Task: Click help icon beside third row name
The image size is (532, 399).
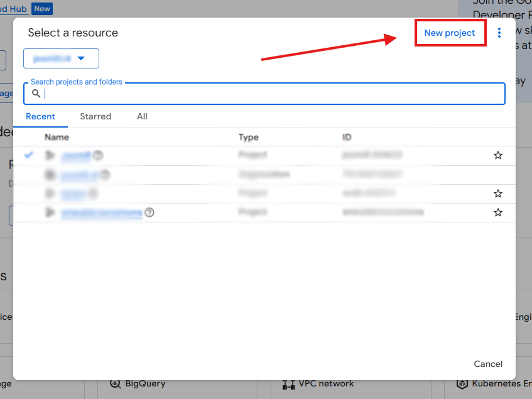Action: (x=93, y=194)
